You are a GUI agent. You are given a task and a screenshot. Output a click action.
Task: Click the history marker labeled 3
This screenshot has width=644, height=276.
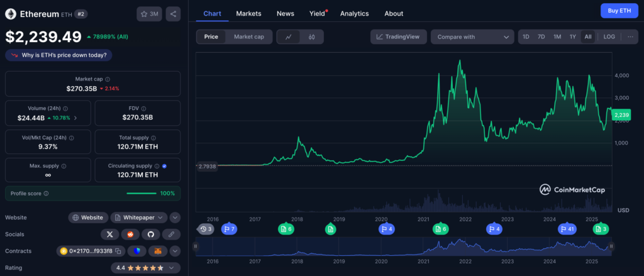click(x=206, y=229)
